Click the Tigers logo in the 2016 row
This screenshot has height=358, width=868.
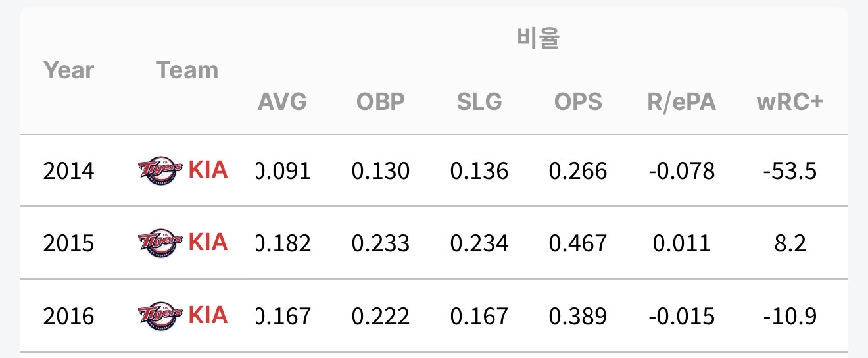[x=160, y=315]
